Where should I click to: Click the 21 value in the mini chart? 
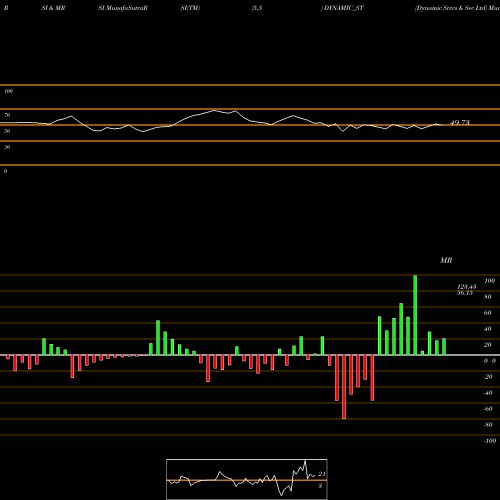(322, 474)
